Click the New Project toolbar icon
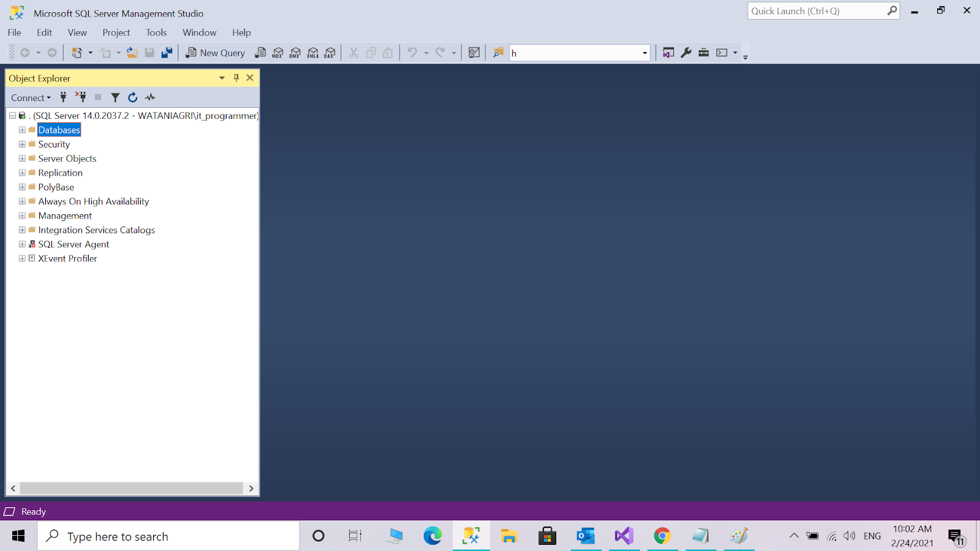 (77, 53)
